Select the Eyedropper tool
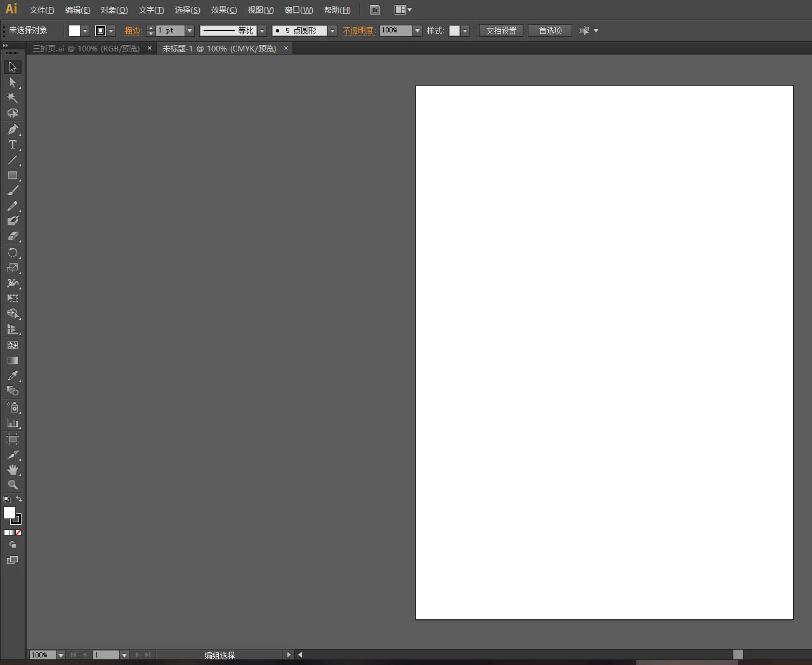Screen dimensions: 812x665 coord(12,376)
